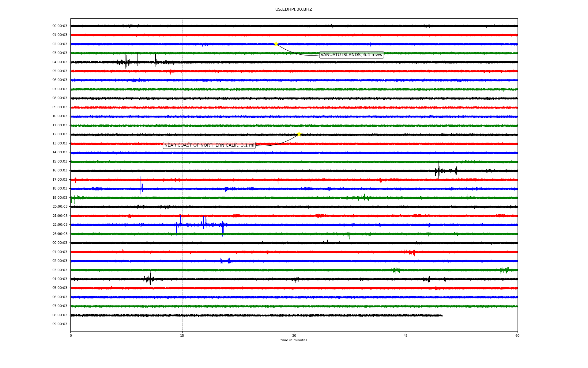
Task: Click the 30 minute x-axis tick label
Action: click(294, 335)
